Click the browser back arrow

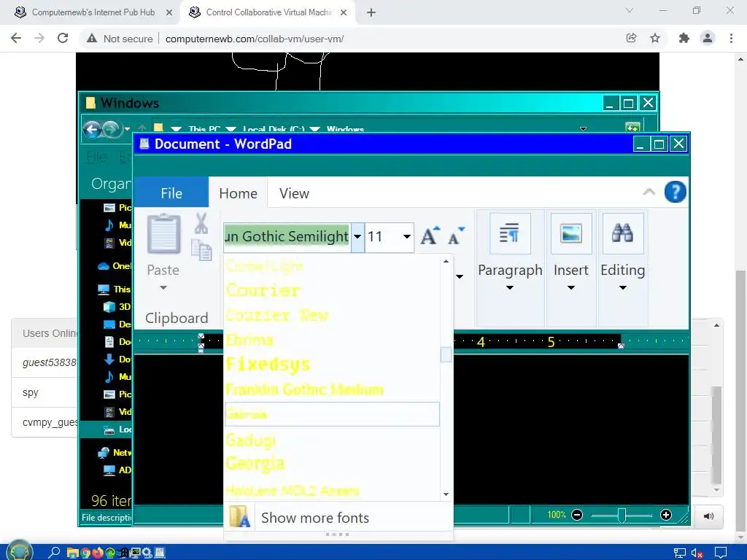16,38
